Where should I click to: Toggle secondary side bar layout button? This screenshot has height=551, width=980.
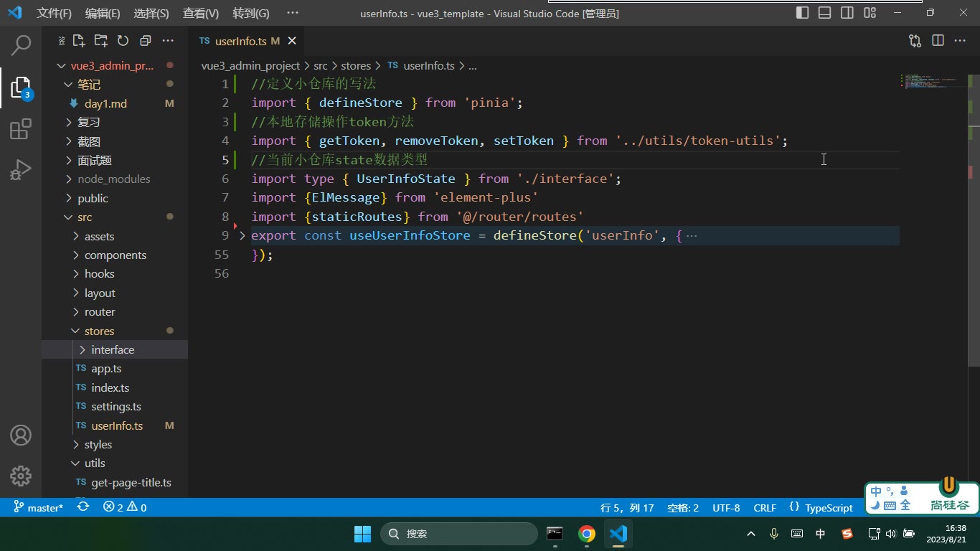click(847, 13)
